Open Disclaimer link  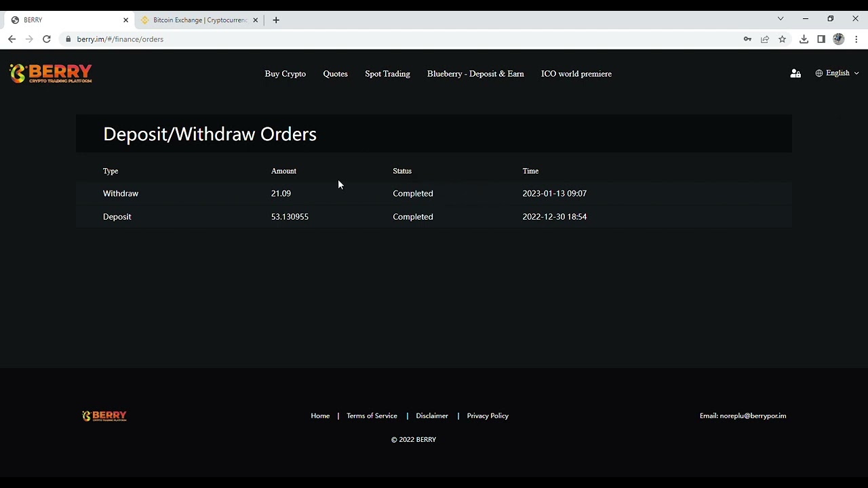click(432, 416)
